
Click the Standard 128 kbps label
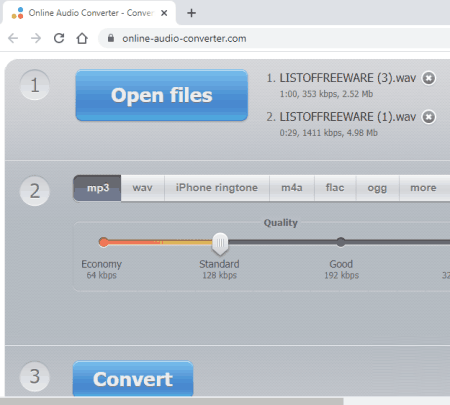tap(219, 269)
